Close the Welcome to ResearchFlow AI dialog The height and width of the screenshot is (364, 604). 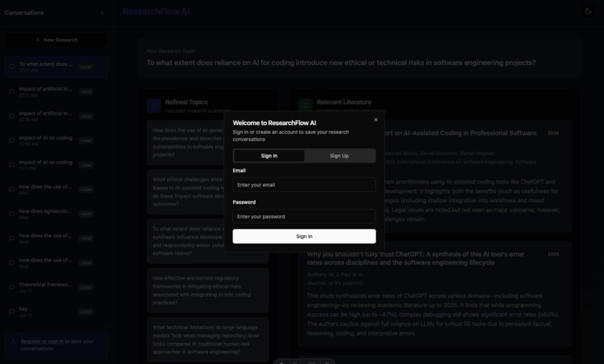(375, 120)
